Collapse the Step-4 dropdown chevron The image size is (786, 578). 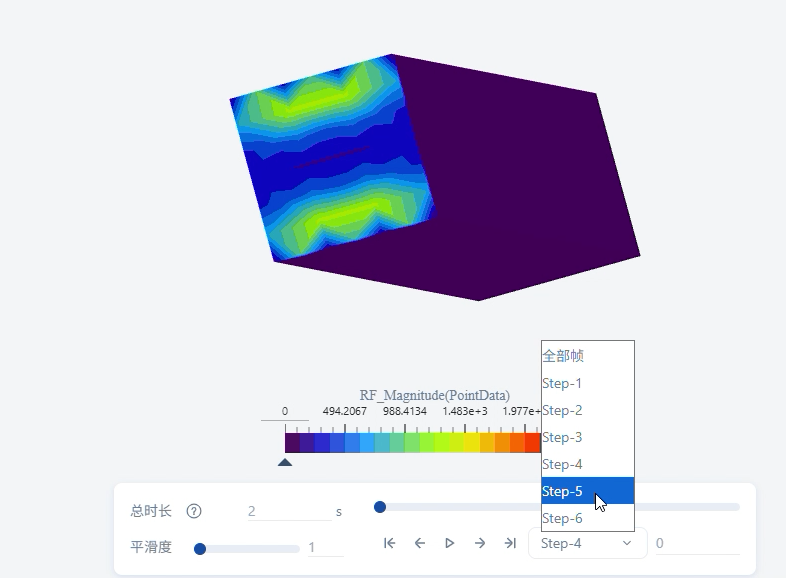[627, 543]
